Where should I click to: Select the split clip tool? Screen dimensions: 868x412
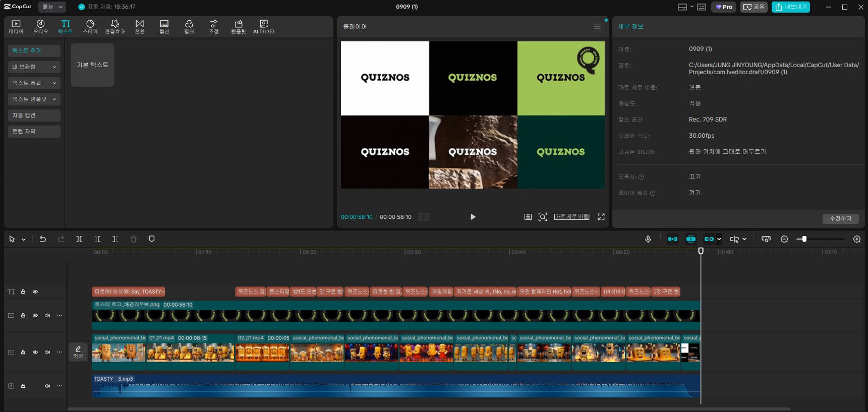click(79, 239)
